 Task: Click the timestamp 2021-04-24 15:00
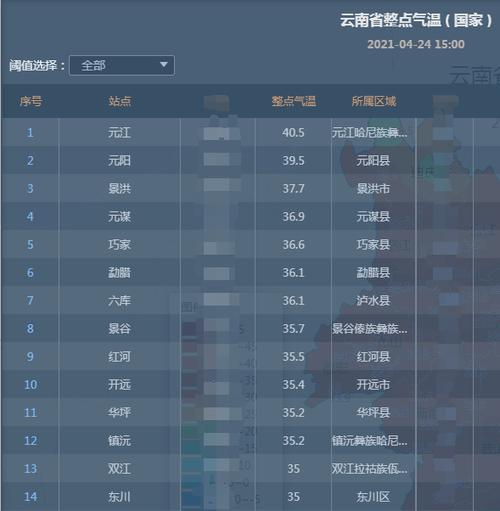point(416,44)
